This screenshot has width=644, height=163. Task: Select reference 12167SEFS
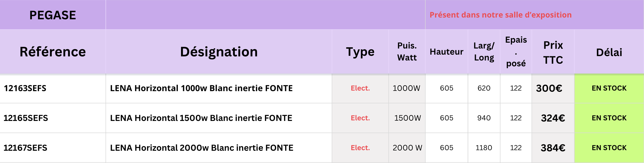click(25, 148)
